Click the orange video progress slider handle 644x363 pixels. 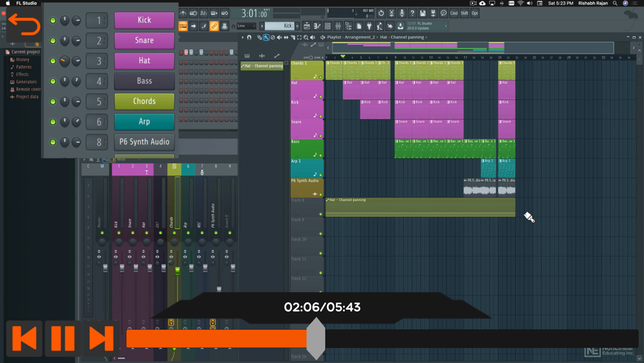point(316,338)
